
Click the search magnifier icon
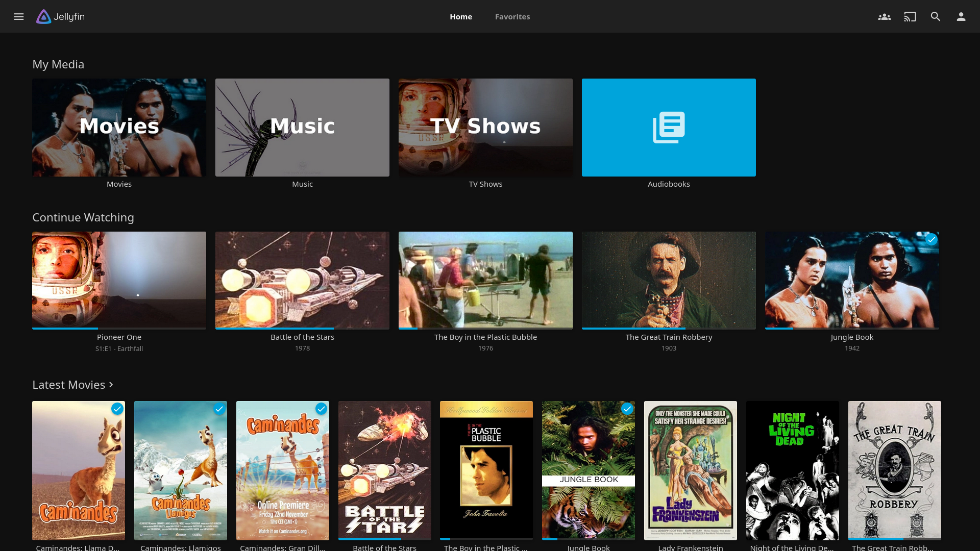tap(936, 16)
